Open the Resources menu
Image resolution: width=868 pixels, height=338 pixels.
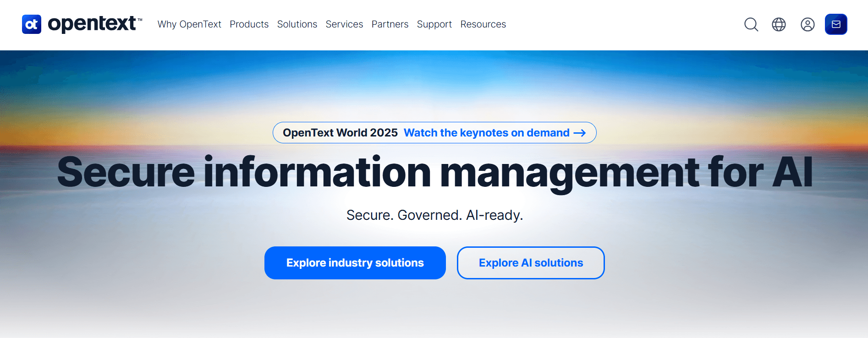[x=483, y=24]
